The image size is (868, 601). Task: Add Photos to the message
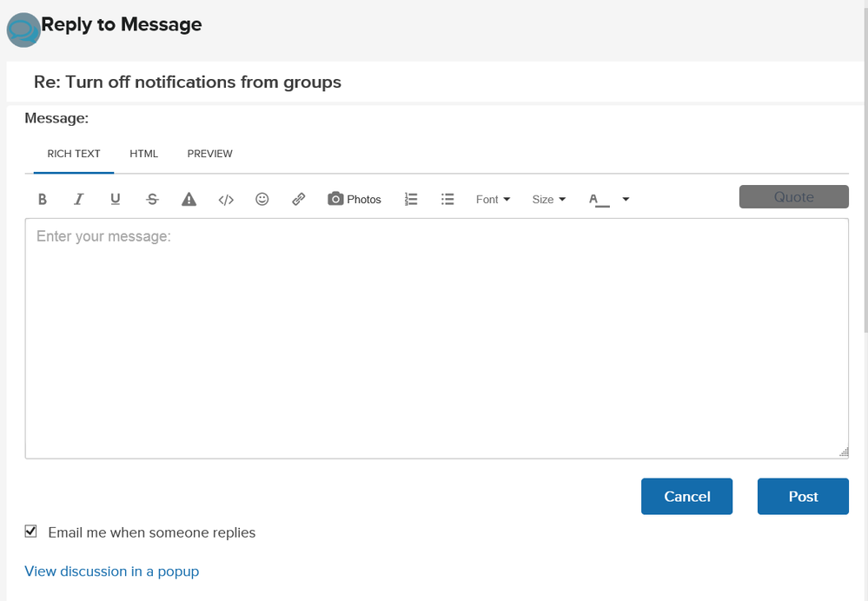coord(354,199)
